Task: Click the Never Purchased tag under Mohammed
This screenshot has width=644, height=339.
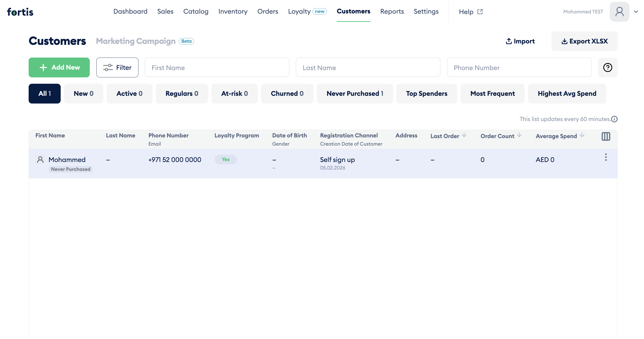Action: [70, 169]
